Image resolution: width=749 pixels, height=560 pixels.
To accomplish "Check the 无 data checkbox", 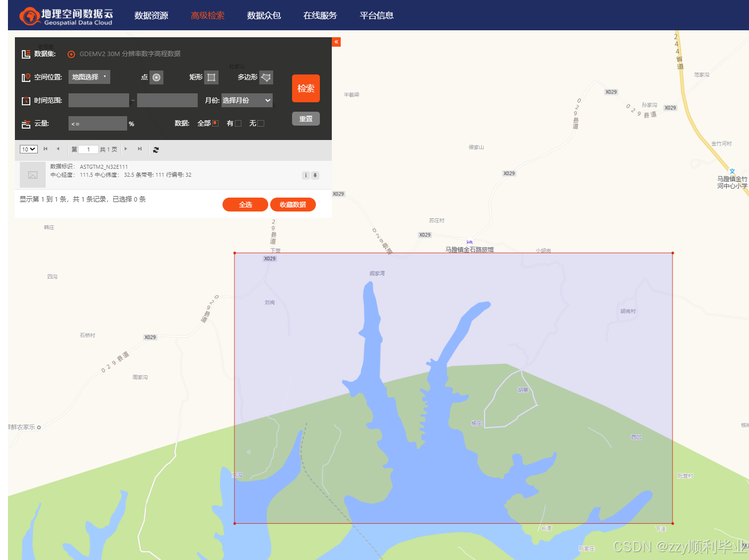I will click(x=261, y=123).
